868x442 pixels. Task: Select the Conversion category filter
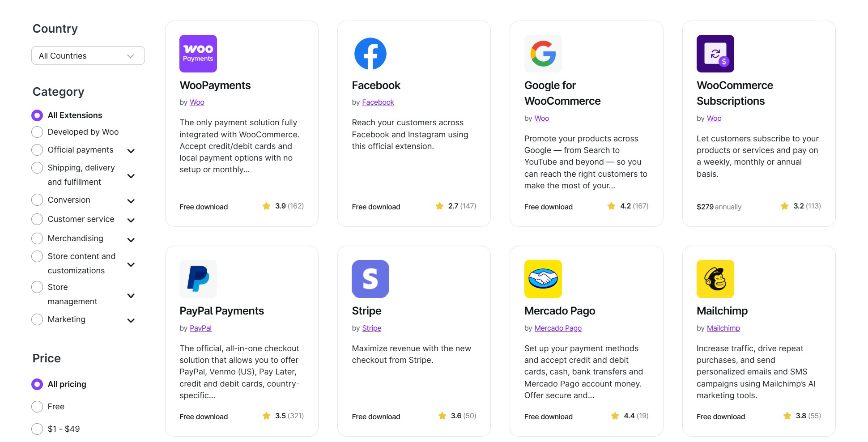pos(37,200)
